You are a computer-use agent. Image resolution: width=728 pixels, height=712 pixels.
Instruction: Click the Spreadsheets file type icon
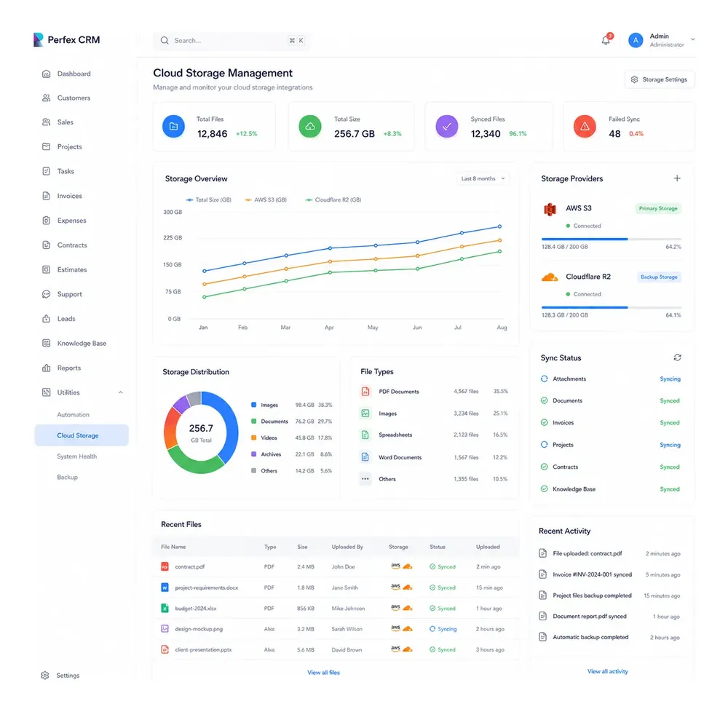click(x=365, y=435)
